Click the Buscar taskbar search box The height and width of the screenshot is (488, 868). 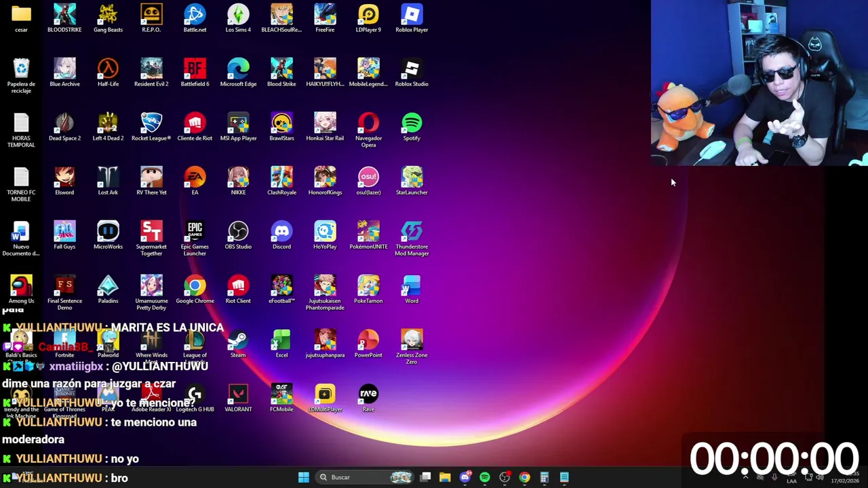(365, 477)
